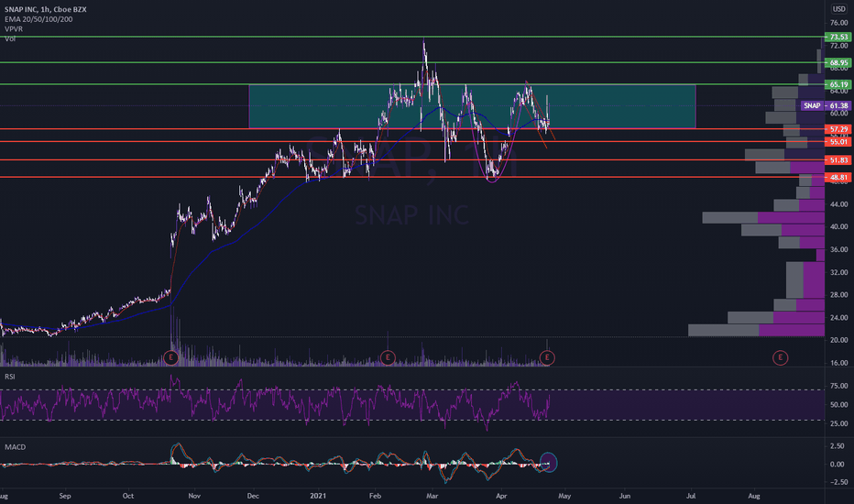Click the SNAP INC, 1h, Cboe BZX title
This screenshot has width=854, height=504.
45,9
